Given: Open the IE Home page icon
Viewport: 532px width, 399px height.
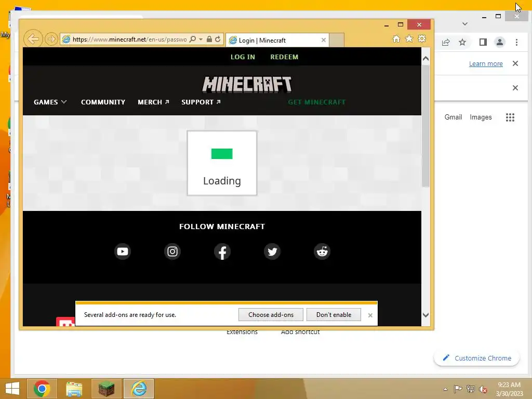Looking at the screenshot, I should [x=396, y=38].
